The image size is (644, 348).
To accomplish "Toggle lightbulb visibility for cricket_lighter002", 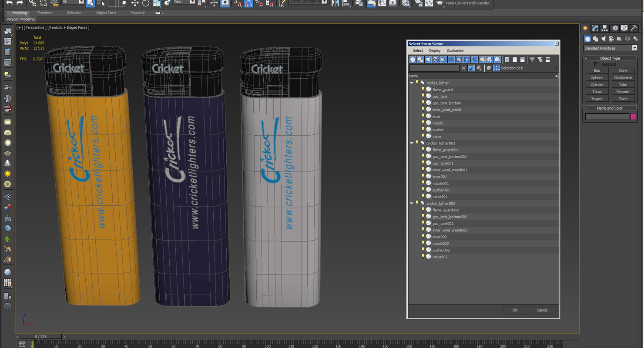I will tap(417, 203).
